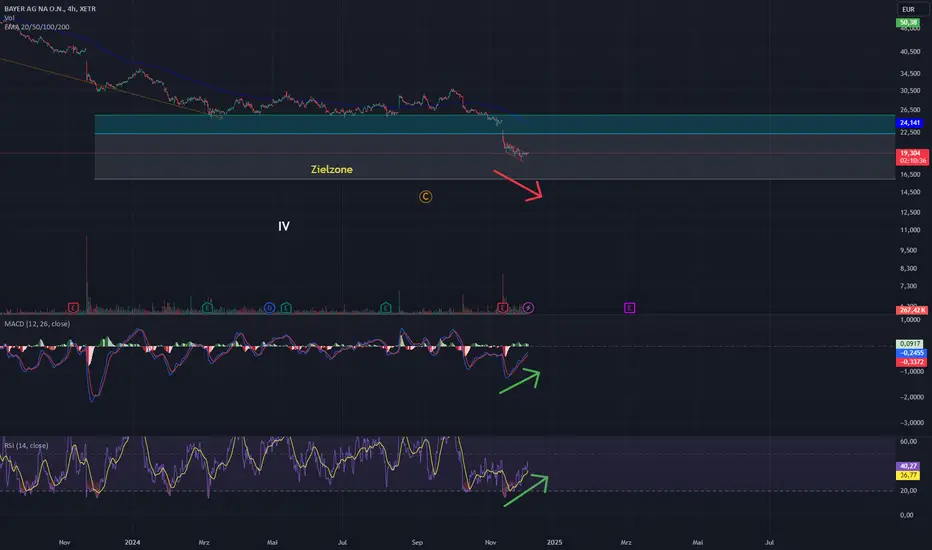
Task: Click the teal rectangle zone on chart
Action: [495, 124]
